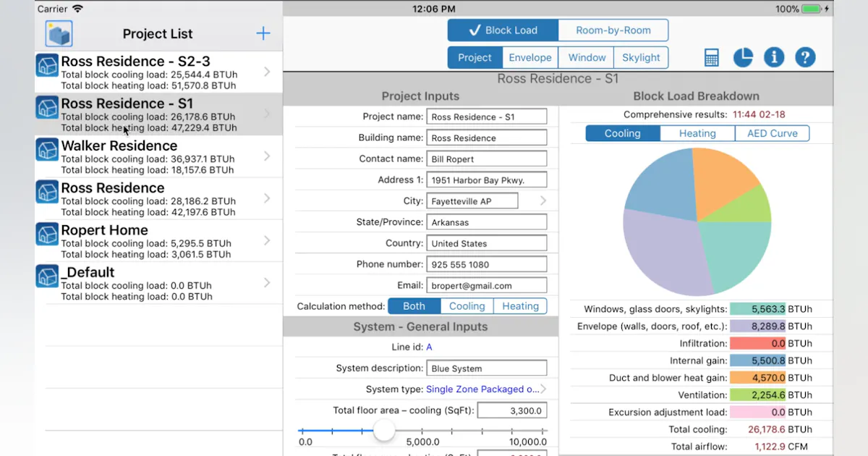Image resolution: width=868 pixels, height=456 pixels.
Task: Open the info icon in toolbar
Action: pyautogui.click(x=774, y=58)
